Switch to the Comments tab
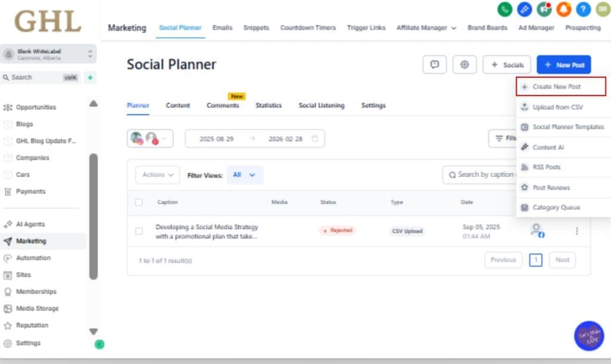This screenshot has height=364, width=611. [x=223, y=105]
